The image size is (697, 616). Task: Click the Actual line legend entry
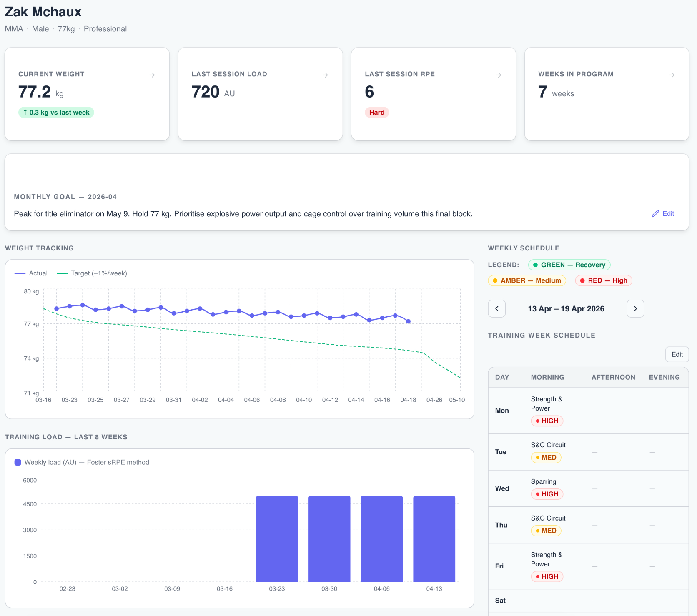click(31, 273)
